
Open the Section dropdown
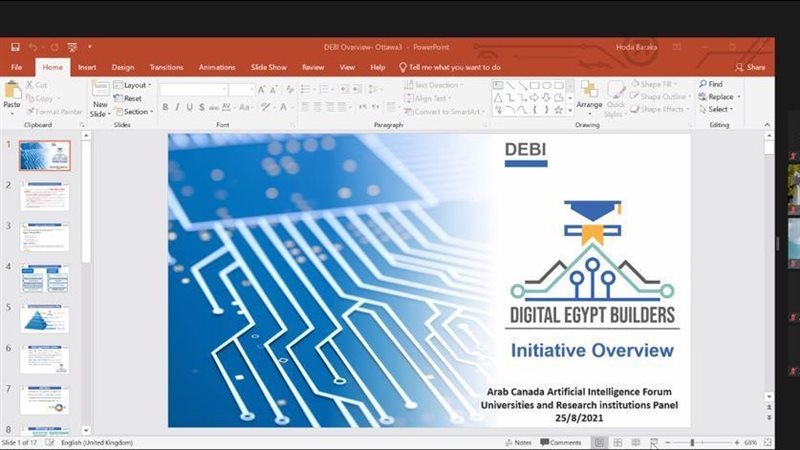coord(134,111)
